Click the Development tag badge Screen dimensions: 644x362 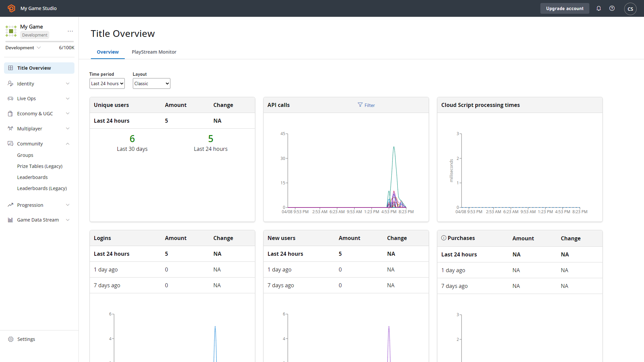tap(35, 35)
